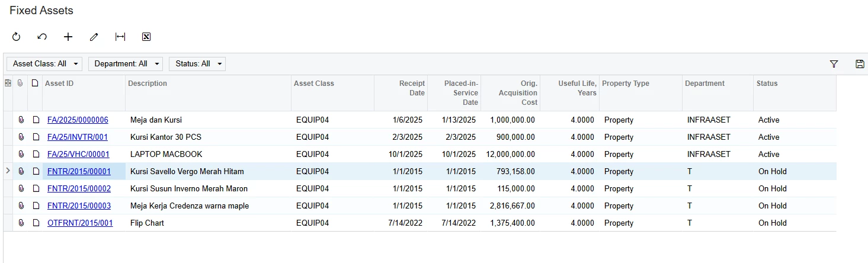
Task: Click the Refresh icon in toolbar
Action: (17, 37)
